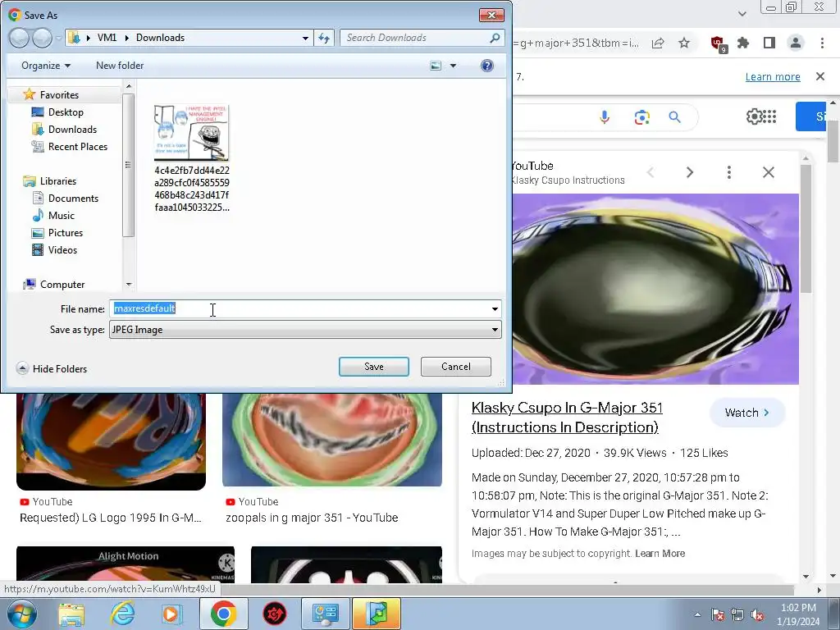The height and width of the screenshot is (630, 840).
Task: Open Windows Explorer from taskbar
Action: (x=71, y=614)
